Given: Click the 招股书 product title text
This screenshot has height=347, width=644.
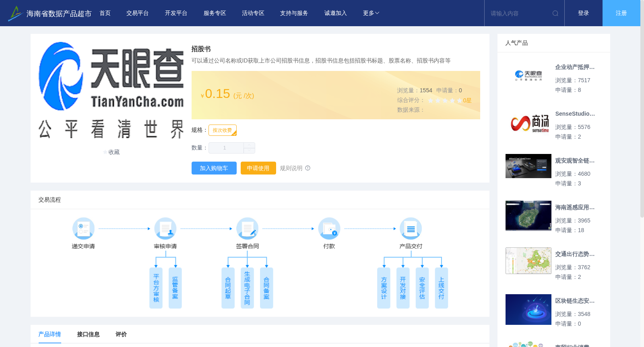Looking at the screenshot, I should point(201,49).
